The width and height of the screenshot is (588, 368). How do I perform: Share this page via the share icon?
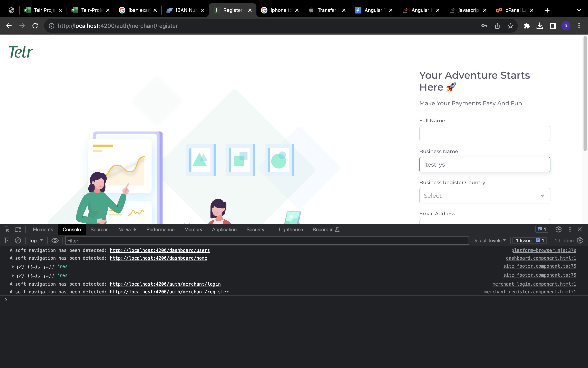pos(497,26)
